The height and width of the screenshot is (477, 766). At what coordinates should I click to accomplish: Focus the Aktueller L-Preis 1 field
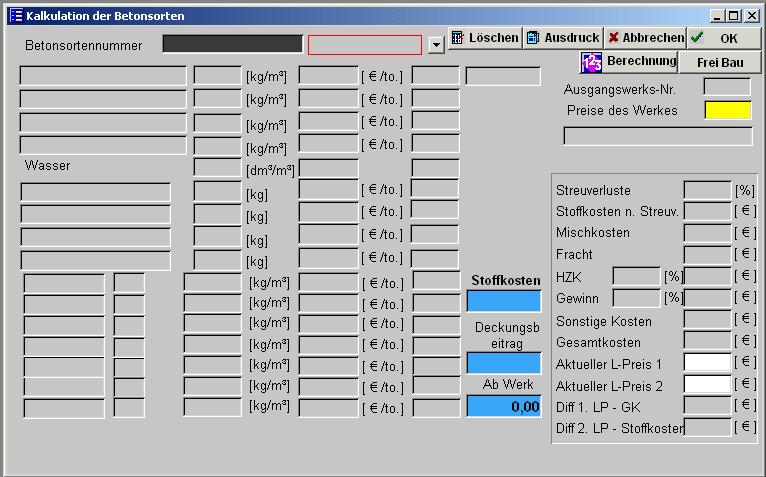(x=707, y=363)
